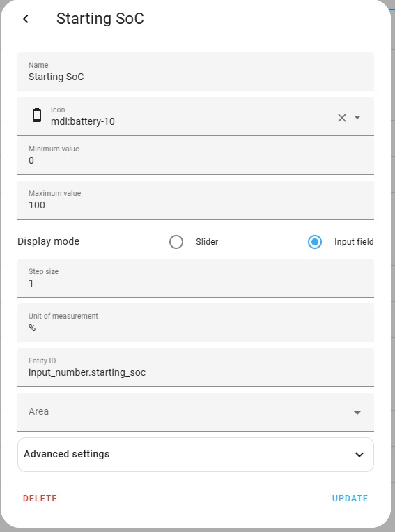This screenshot has height=532, width=395.
Task: Expand Advanced settings section
Action: click(x=196, y=455)
